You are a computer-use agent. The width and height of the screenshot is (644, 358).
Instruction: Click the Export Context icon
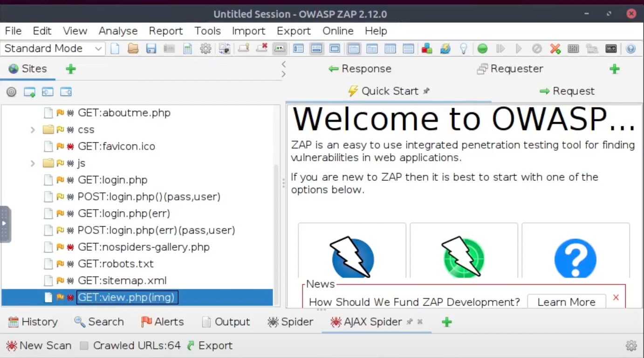66,92
